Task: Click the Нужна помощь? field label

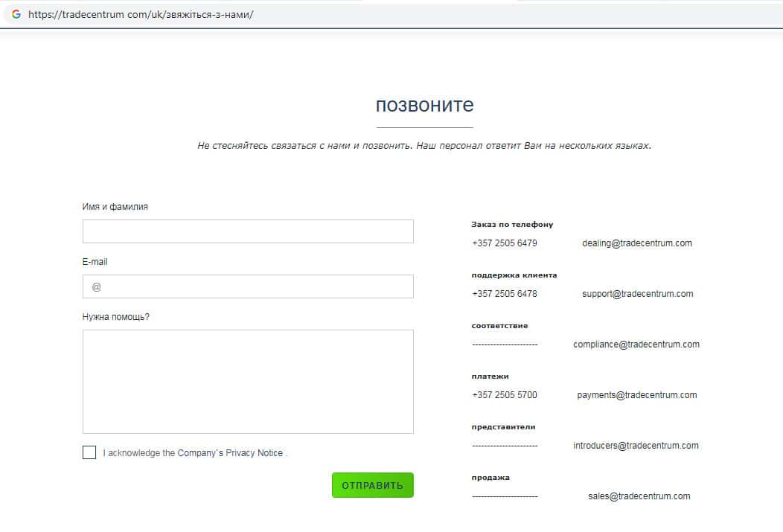Action: coord(116,317)
